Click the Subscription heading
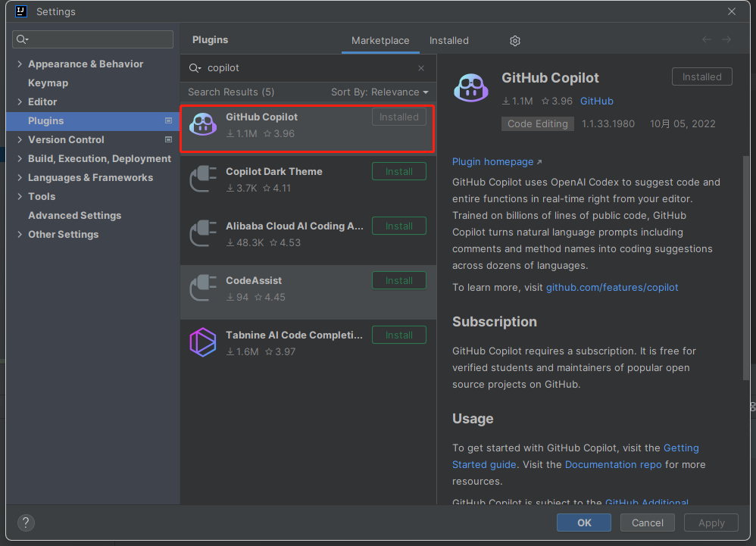756x546 pixels. (495, 321)
